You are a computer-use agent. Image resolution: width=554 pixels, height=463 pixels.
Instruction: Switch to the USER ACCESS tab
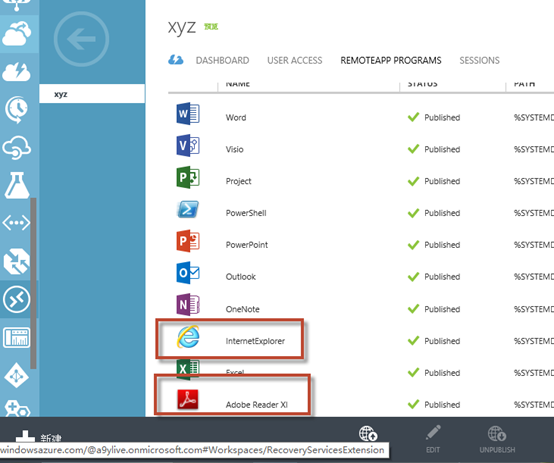[295, 60]
